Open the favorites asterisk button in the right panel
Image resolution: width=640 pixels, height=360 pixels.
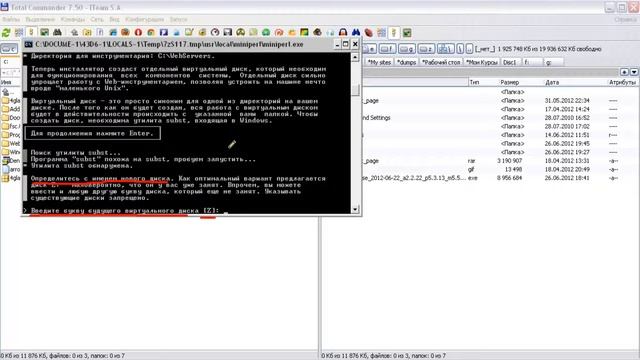point(624,72)
